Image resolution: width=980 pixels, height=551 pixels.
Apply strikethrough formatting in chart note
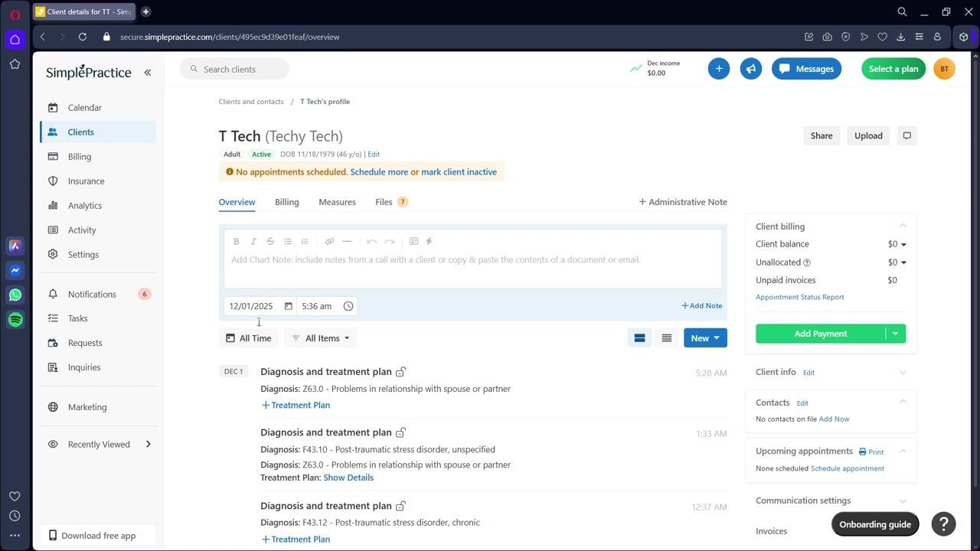pyautogui.click(x=270, y=241)
